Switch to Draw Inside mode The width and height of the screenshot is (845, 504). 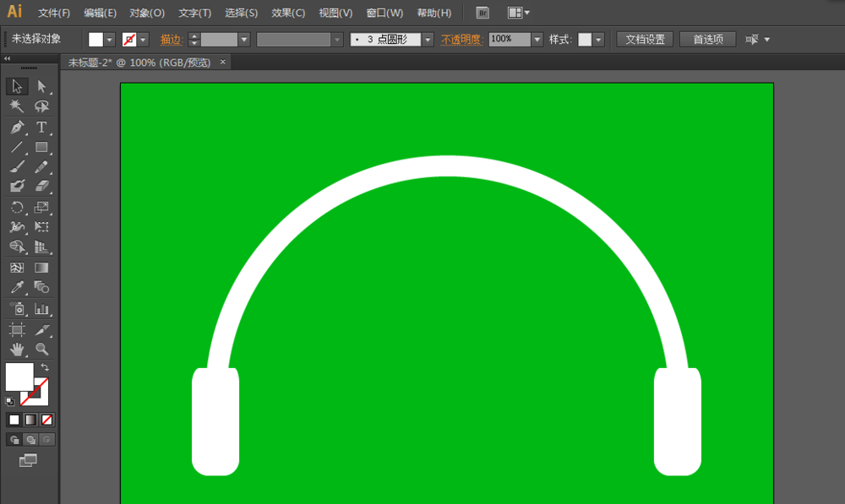click(46, 440)
